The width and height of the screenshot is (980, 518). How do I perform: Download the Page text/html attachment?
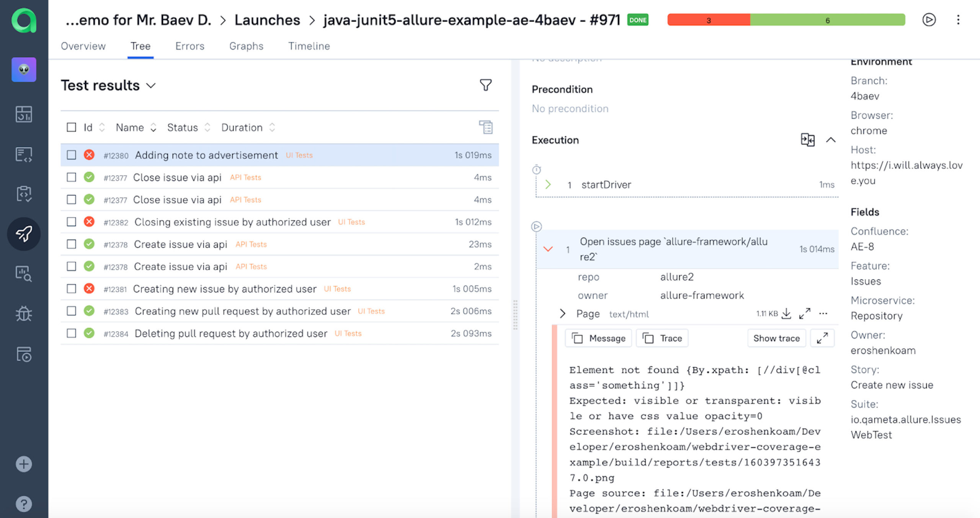786,314
